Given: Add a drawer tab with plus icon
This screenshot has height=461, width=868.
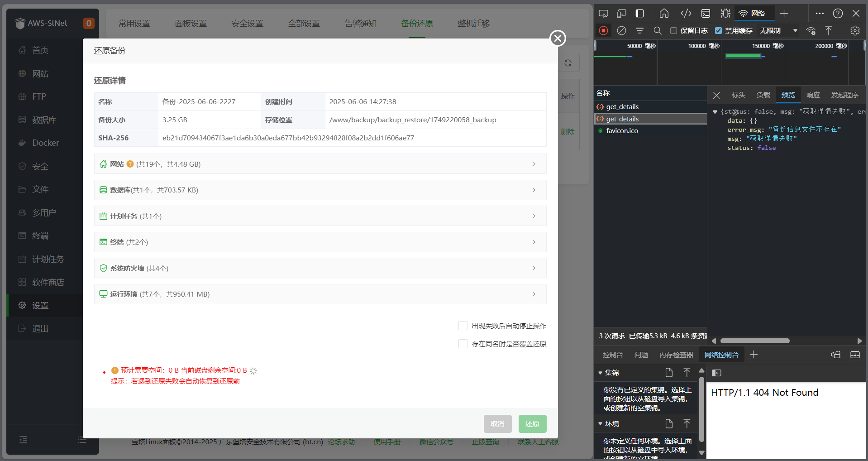Looking at the screenshot, I should 754,355.
